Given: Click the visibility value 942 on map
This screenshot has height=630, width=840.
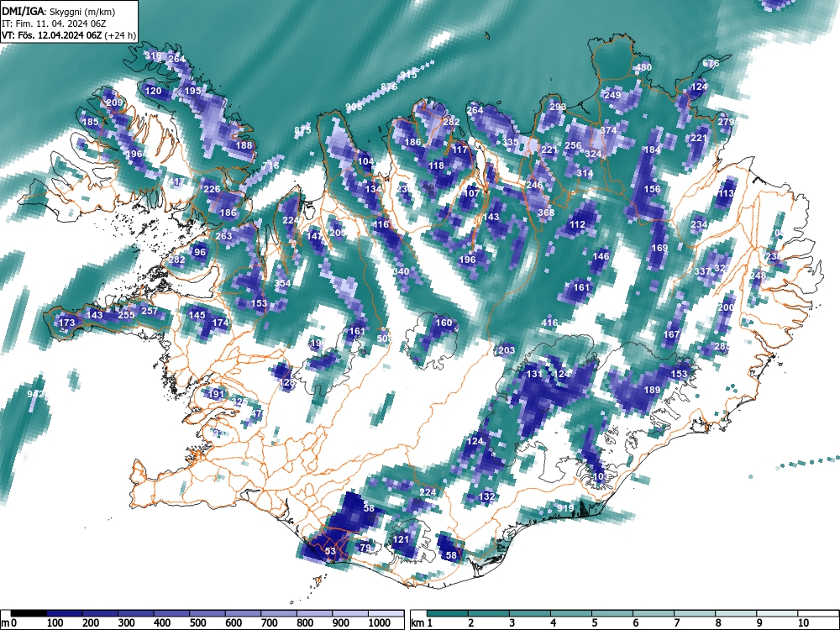Looking at the screenshot, I should (x=35, y=394).
